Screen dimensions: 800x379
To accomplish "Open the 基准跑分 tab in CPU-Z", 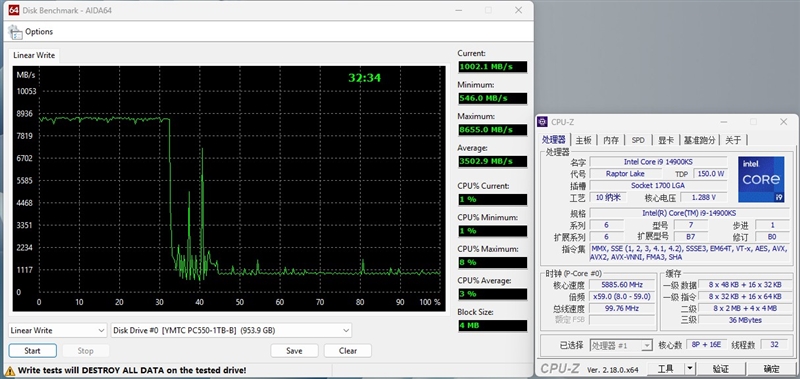I will [x=699, y=140].
